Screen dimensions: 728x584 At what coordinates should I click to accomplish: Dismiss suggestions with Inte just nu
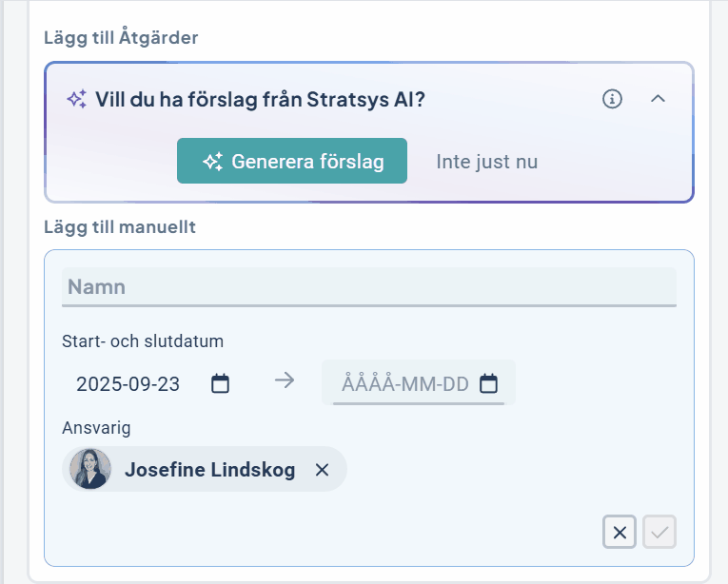[486, 162]
